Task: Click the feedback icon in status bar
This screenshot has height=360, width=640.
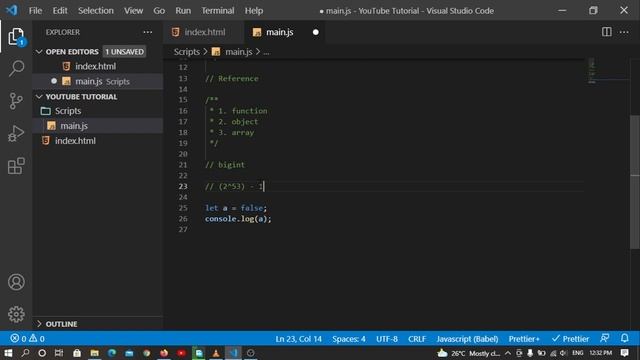Action: [604, 338]
